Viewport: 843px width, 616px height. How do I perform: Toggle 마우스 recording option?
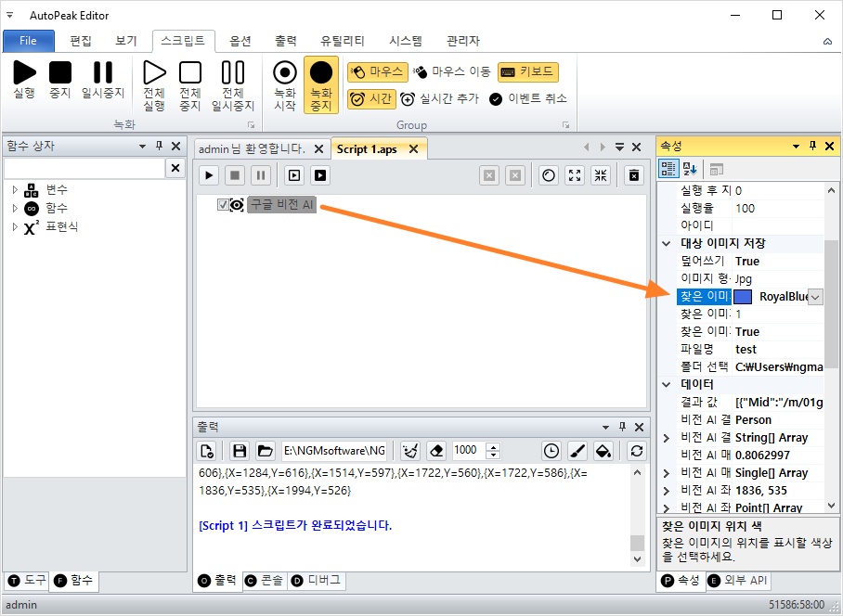pos(378,72)
